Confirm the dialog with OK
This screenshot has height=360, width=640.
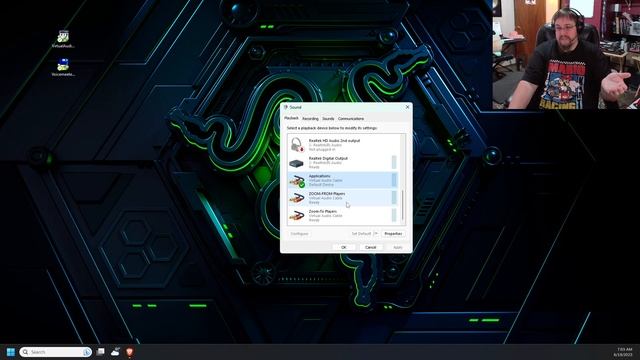point(344,247)
